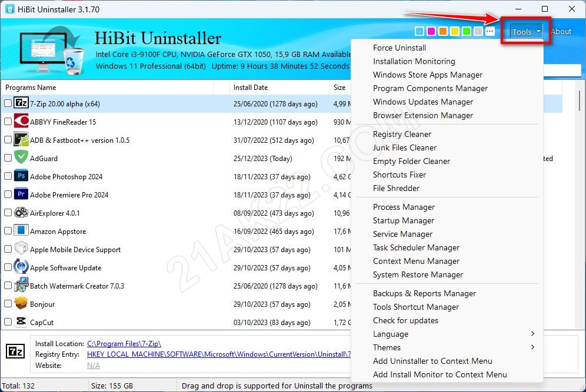This screenshot has width=586, height=392.
Task: Click the Batch Watermark Creator icon
Action: tap(21, 285)
